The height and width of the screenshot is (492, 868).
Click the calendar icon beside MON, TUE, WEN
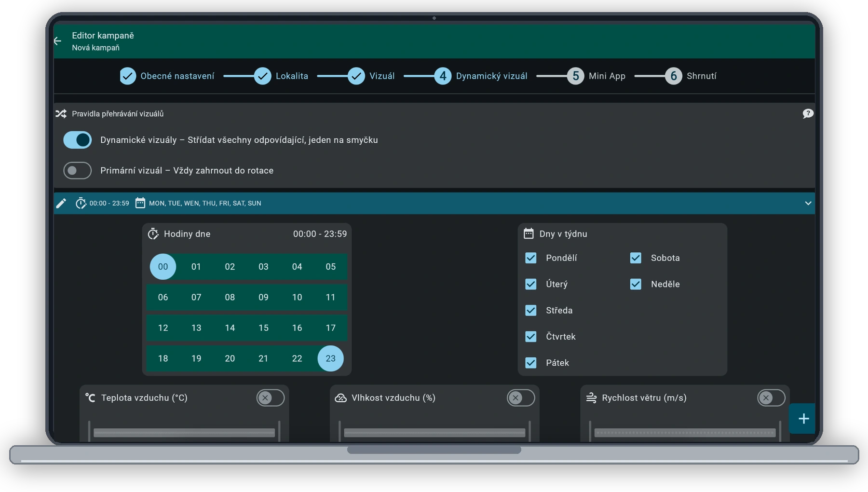pyautogui.click(x=140, y=203)
